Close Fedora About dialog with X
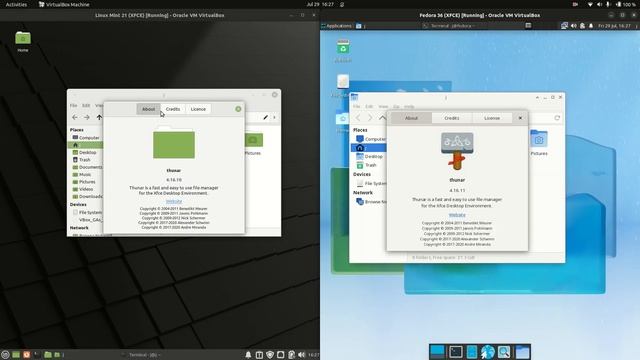Image resolution: width=640 pixels, height=360 pixels. click(520, 118)
